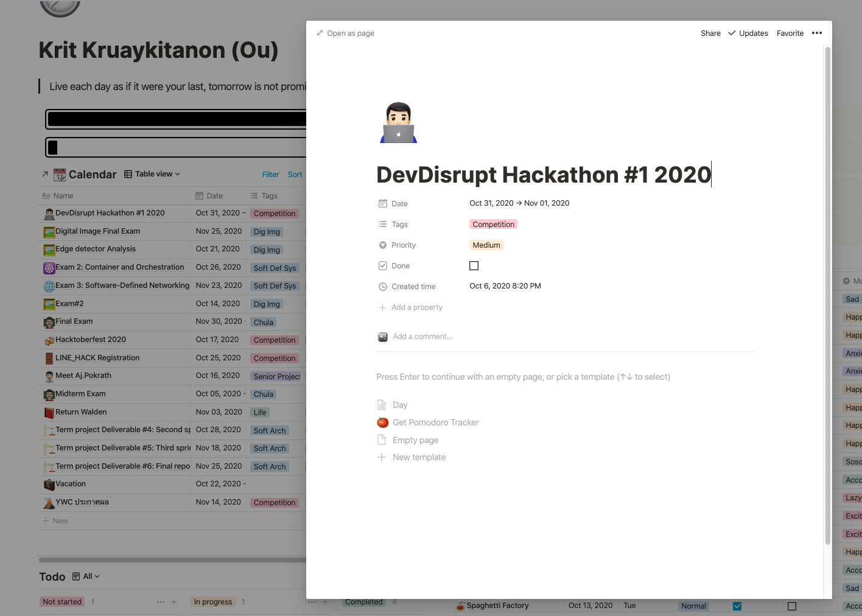Viewport: 862px width, 616px height.
Task: Open the ellipsis menu in Not started column
Action: coord(161,602)
